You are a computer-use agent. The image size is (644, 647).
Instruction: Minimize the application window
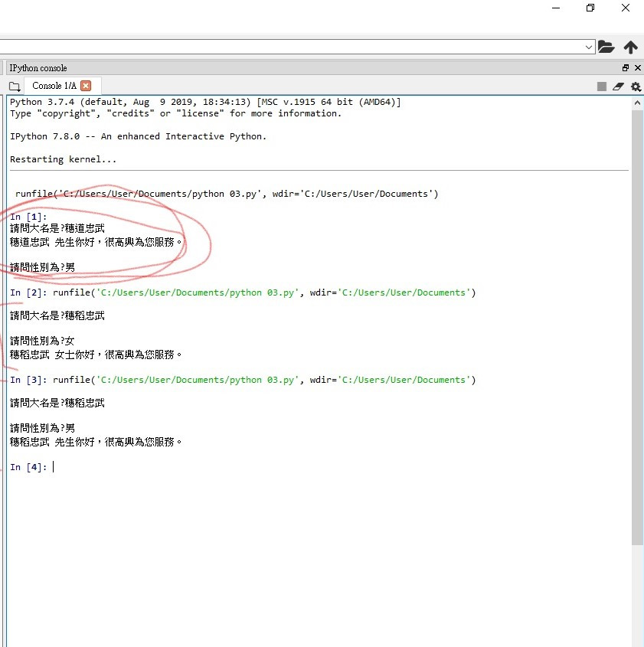click(x=556, y=8)
